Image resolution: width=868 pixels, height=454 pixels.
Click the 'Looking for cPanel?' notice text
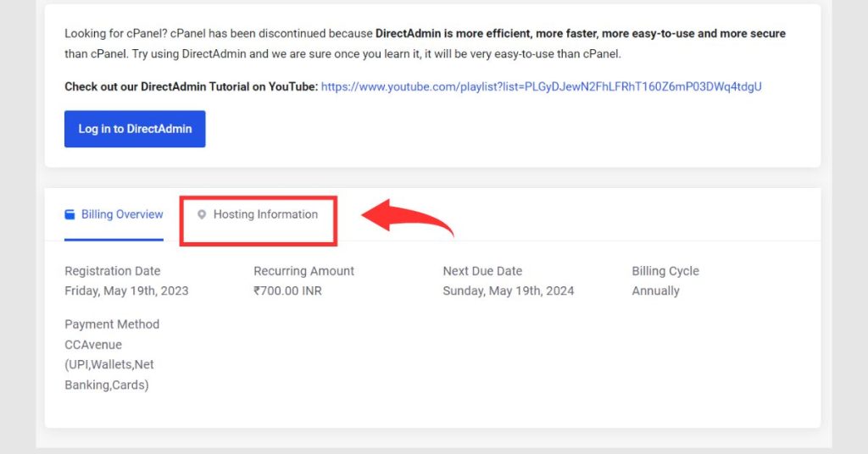click(426, 44)
